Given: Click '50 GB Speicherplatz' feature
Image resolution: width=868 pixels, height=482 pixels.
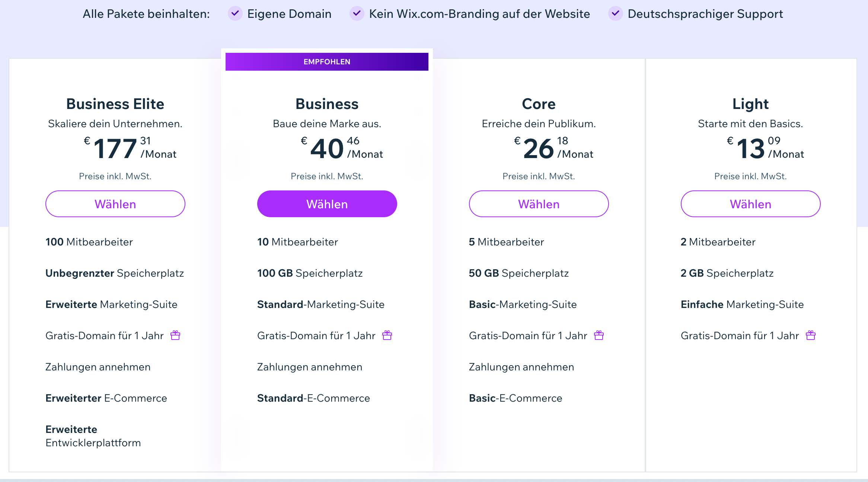Looking at the screenshot, I should click(x=519, y=273).
